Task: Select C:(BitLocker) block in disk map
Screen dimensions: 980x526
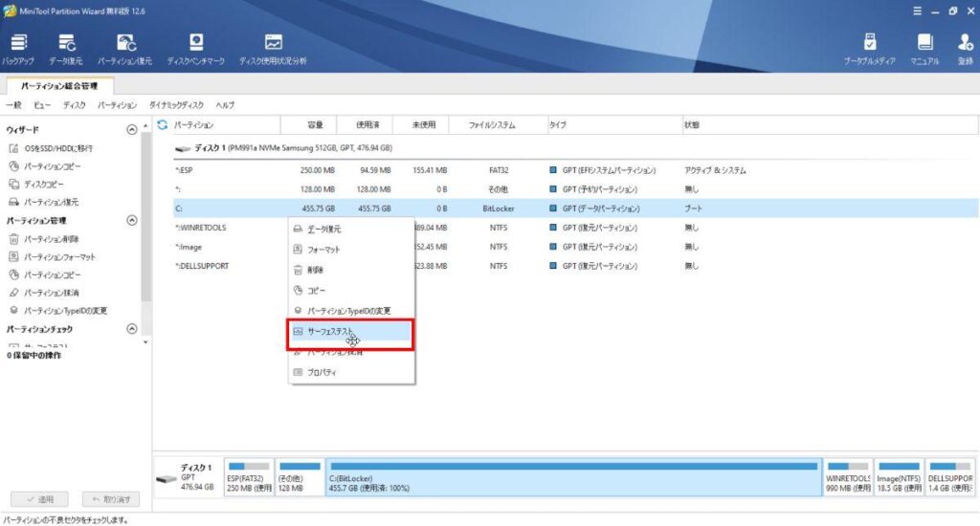Action: (574, 477)
